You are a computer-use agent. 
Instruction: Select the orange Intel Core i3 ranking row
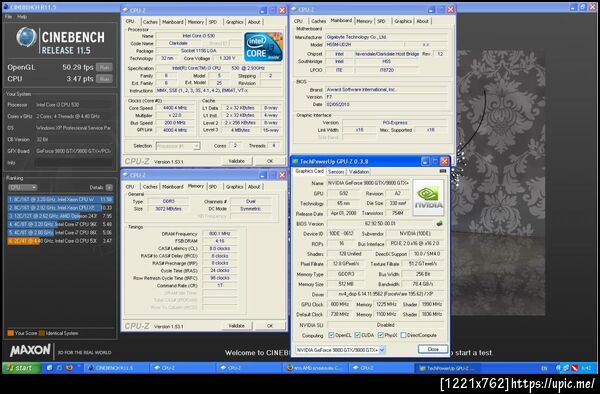pyautogui.click(x=60, y=241)
